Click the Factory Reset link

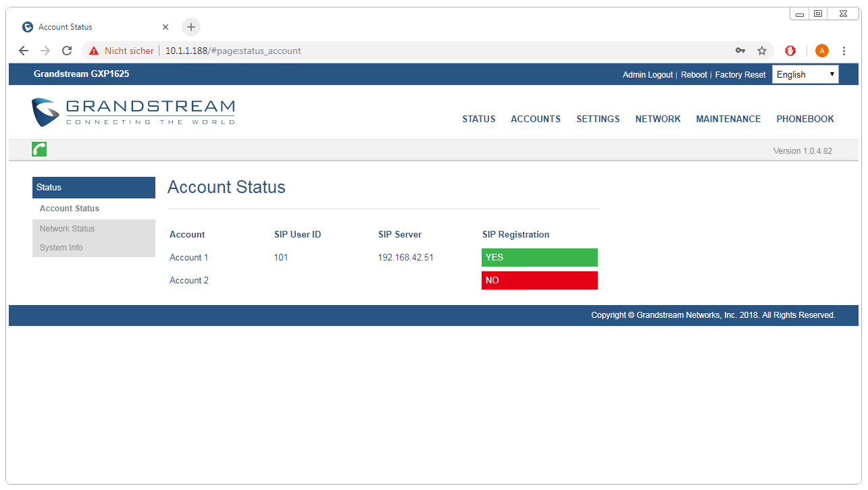[x=740, y=75]
